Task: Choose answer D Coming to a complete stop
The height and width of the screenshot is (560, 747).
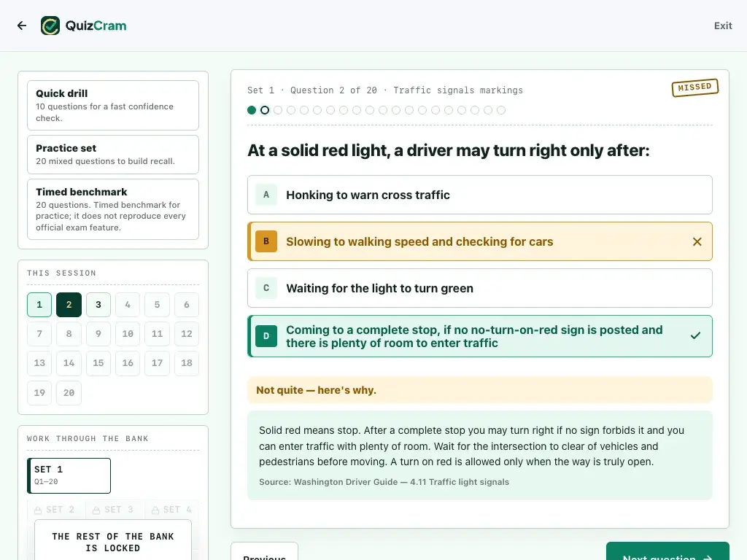Action: click(480, 336)
